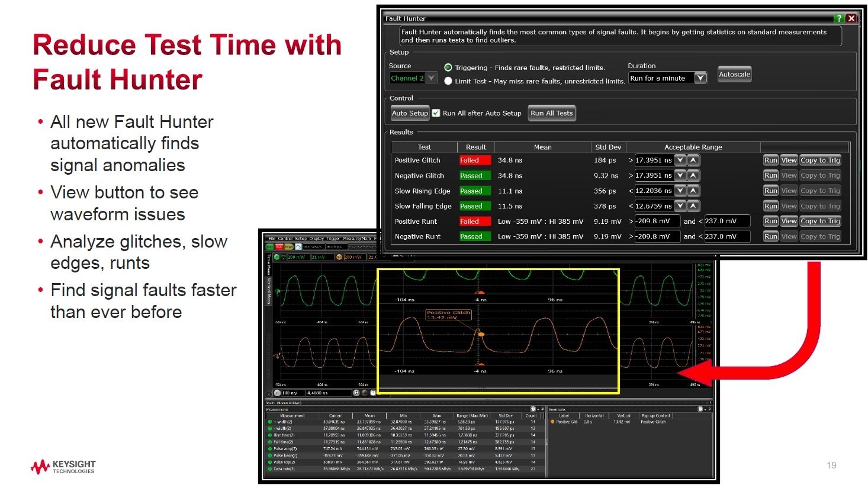
Task: Toggle Run All after Auto Setup checkbox
Action: pos(436,113)
